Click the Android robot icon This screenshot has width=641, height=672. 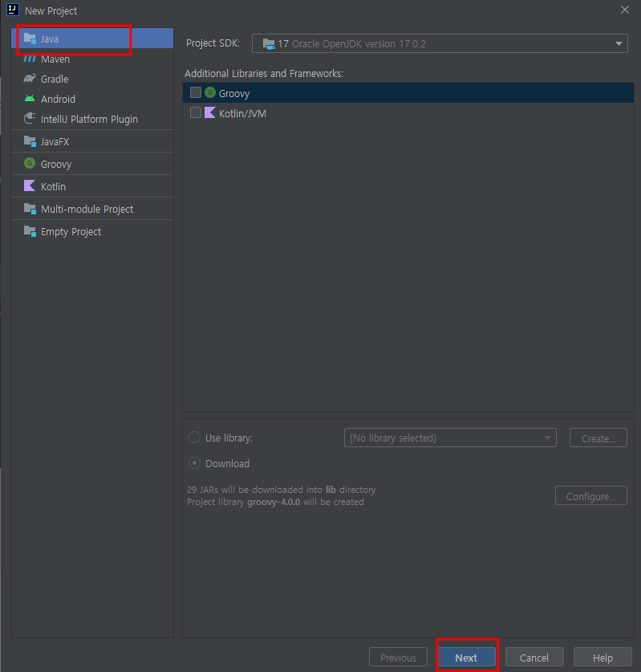tap(30, 99)
